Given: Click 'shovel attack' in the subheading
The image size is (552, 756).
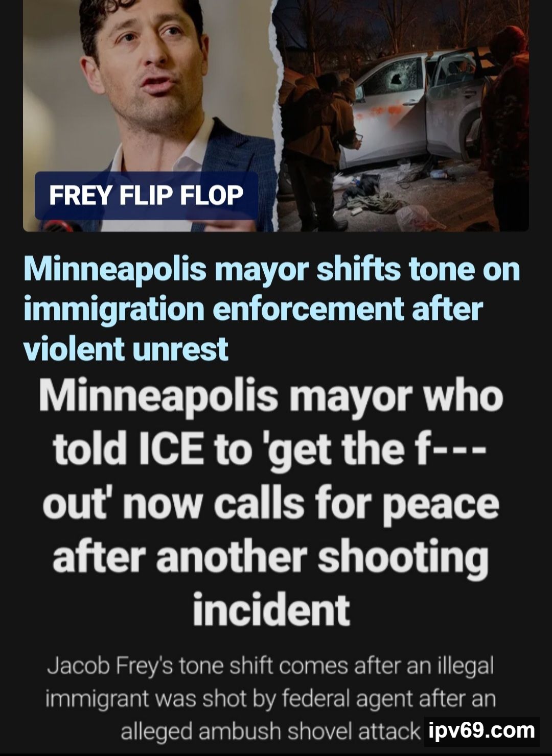Looking at the screenshot, I should [354, 731].
